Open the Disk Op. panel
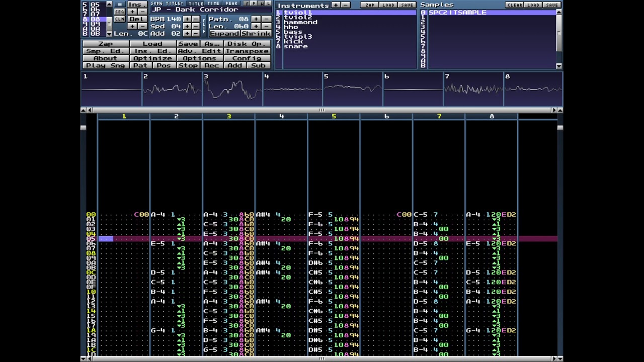Screen dimensions: 644x362 pyautogui.click(x=246, y=44)
